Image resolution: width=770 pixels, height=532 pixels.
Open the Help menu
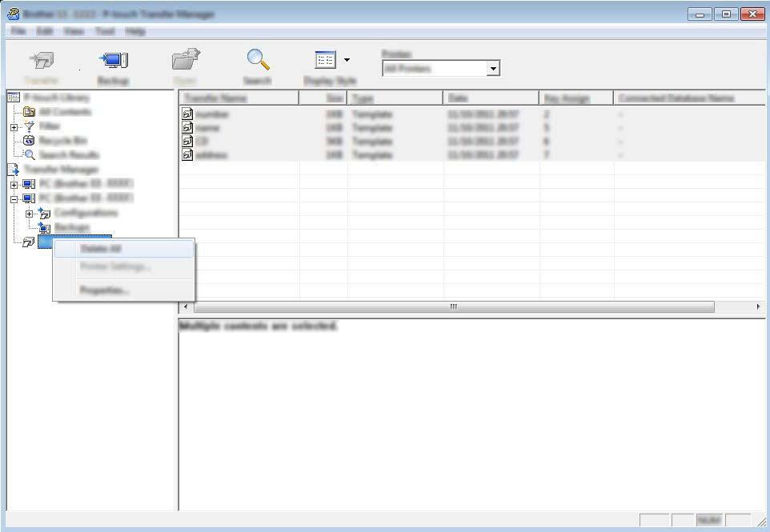pyautogui.click(x=135, y=31)
